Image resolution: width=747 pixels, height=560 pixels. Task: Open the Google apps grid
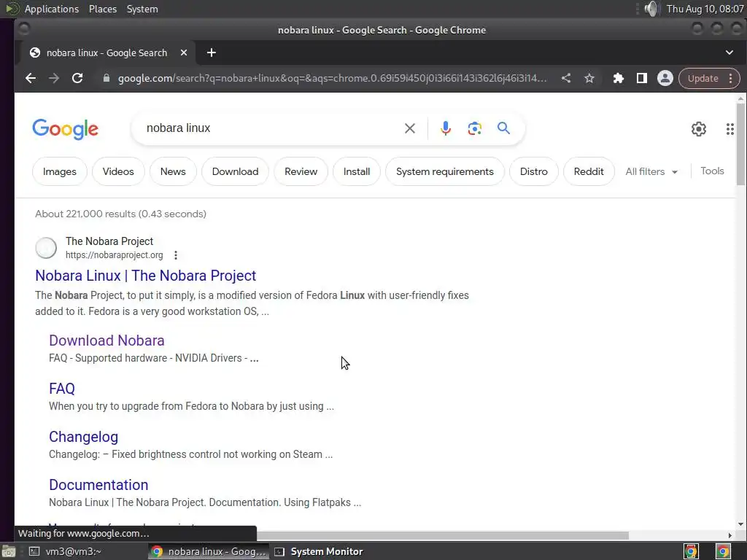(x=729, y=129)
